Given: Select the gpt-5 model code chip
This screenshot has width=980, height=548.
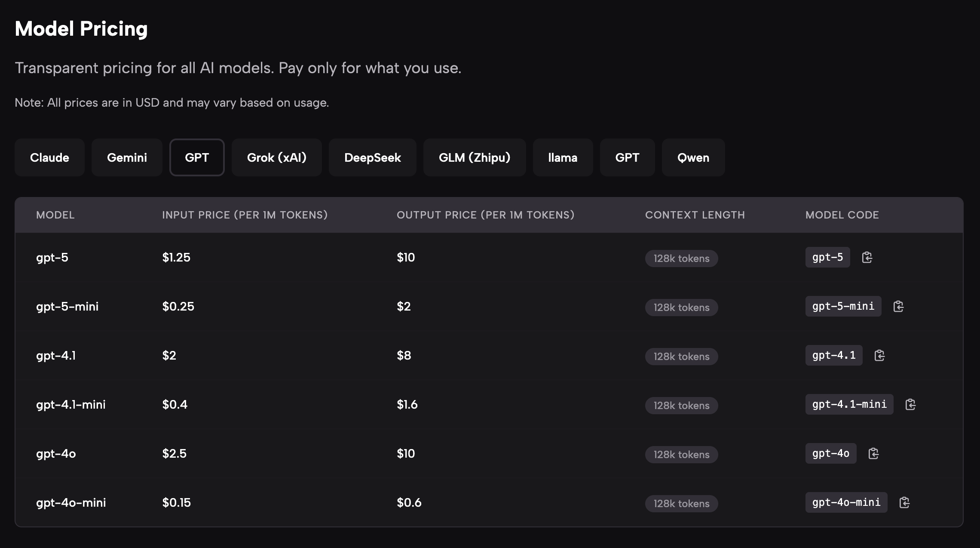Looking at the screenshot, I should (x=827, y=257).
